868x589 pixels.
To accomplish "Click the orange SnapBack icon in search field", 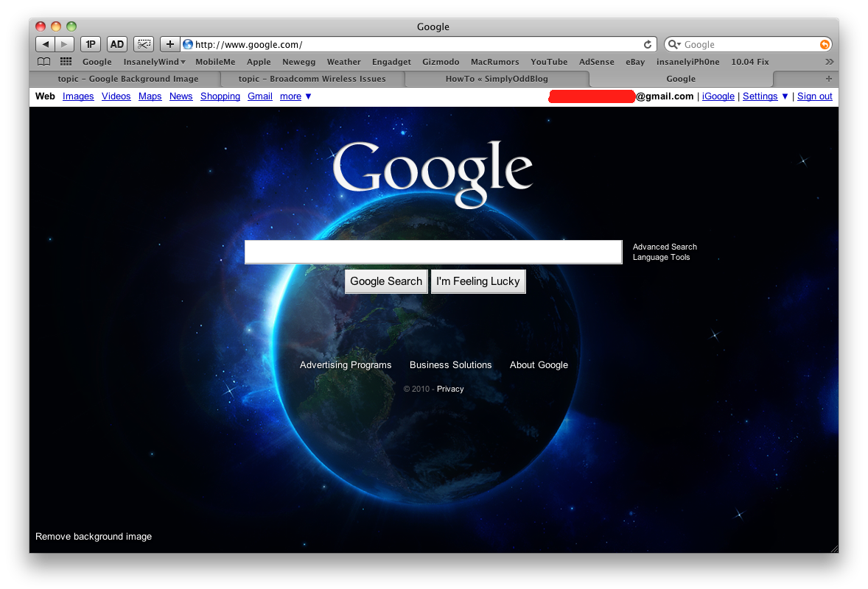I will [825, 44].
